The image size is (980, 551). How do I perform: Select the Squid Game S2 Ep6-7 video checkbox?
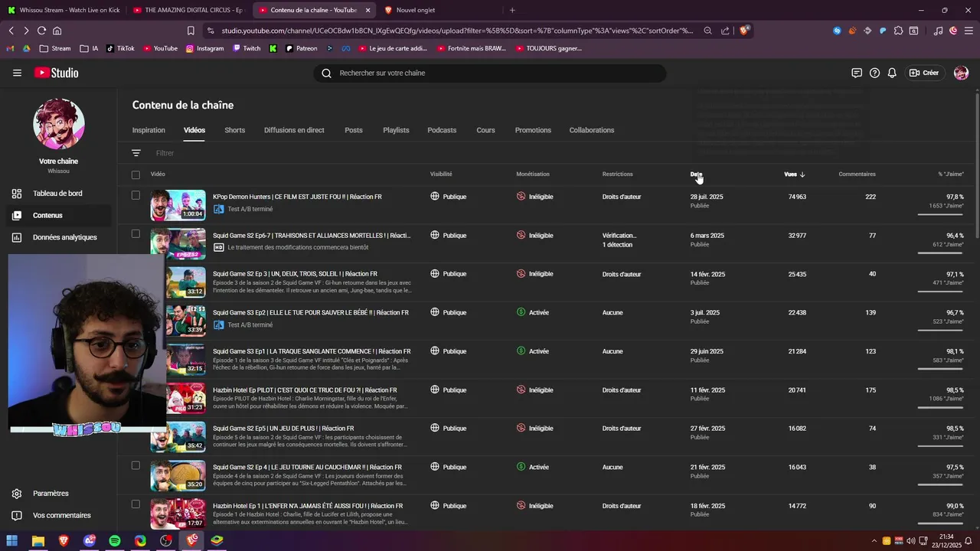[x=136, y=233]
